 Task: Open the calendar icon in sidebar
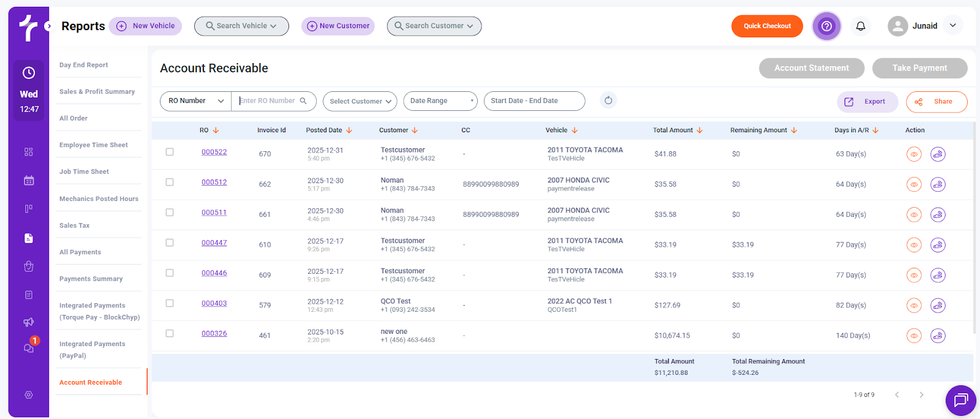[x=29, y=181]
